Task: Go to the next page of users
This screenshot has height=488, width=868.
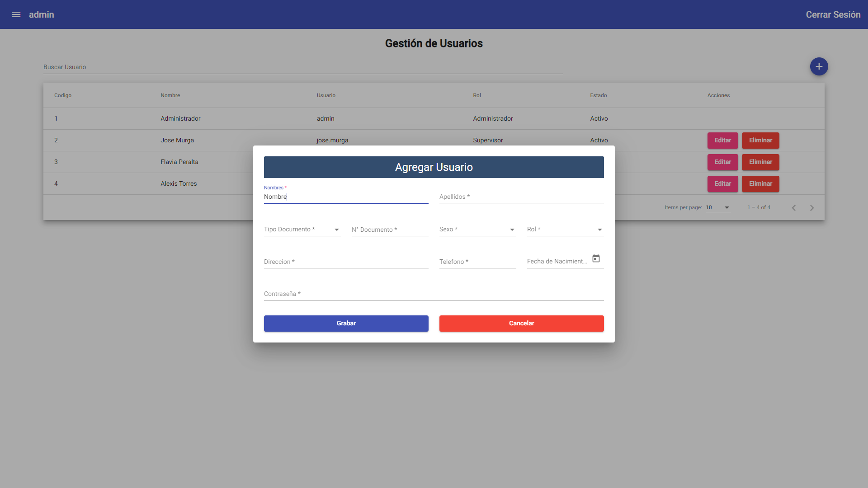Action: click(812, 207)
